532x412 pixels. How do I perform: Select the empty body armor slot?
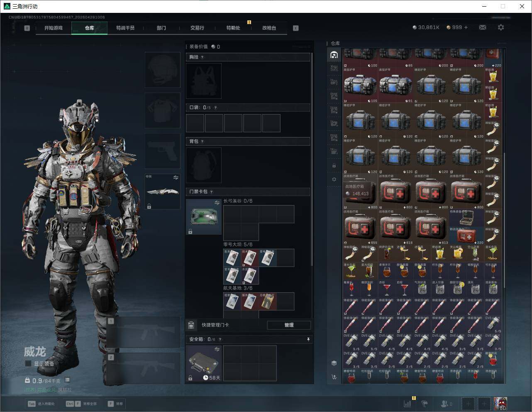coord(163,110)
